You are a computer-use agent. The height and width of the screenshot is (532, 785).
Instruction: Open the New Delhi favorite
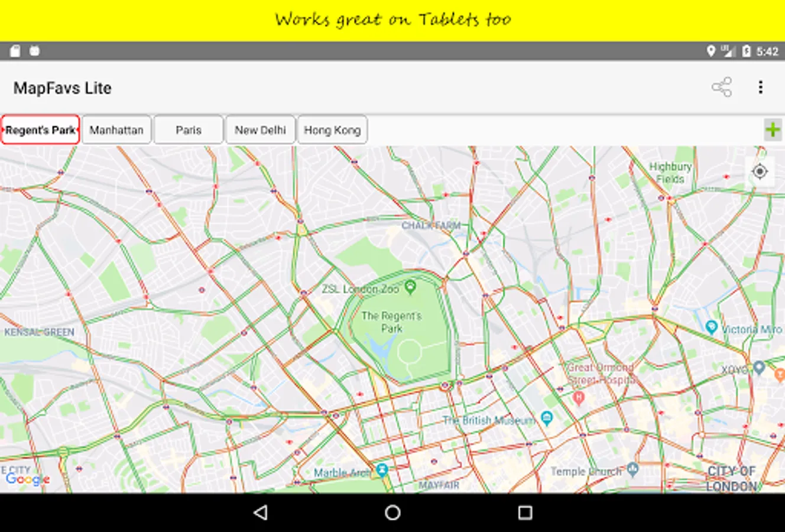[x=260, y=130]
